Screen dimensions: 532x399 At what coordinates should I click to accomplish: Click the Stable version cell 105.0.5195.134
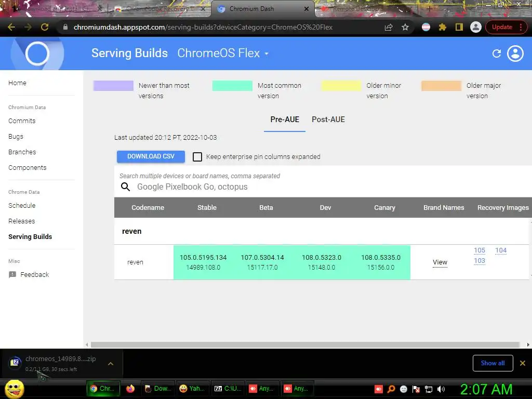(203, 262)
